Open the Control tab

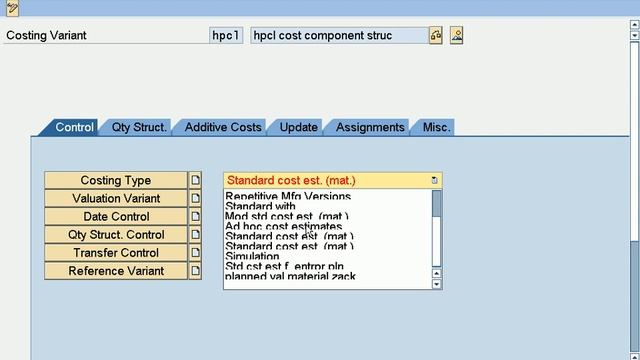74,127
